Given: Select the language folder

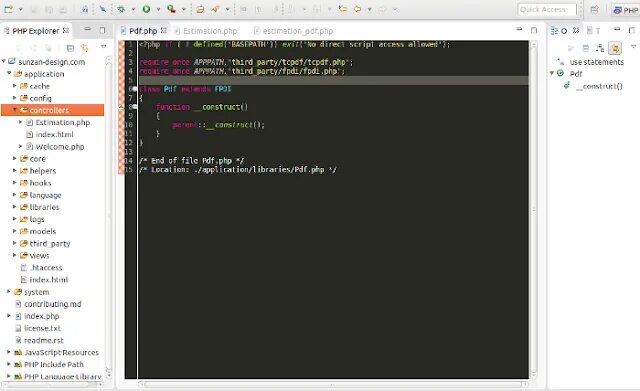Looking at the screenshot, I should [45, 195].
